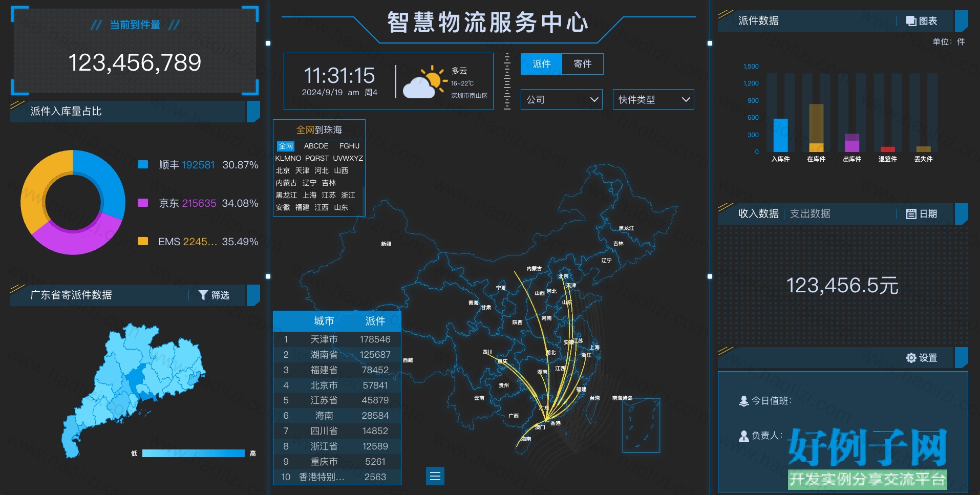Click the calendar 日期 icon
This screenshot has width=980, height=495.
pos(911,214)
